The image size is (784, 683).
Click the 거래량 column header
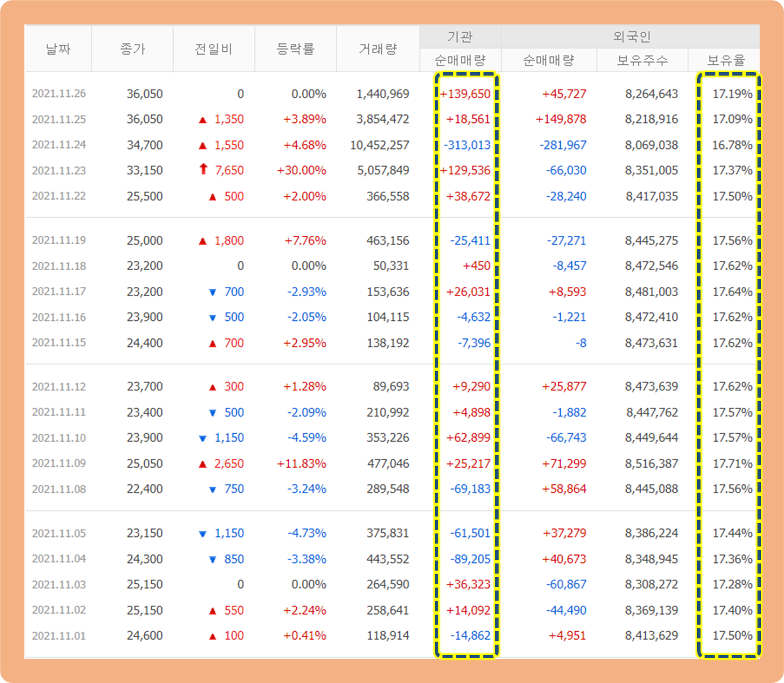378,49
